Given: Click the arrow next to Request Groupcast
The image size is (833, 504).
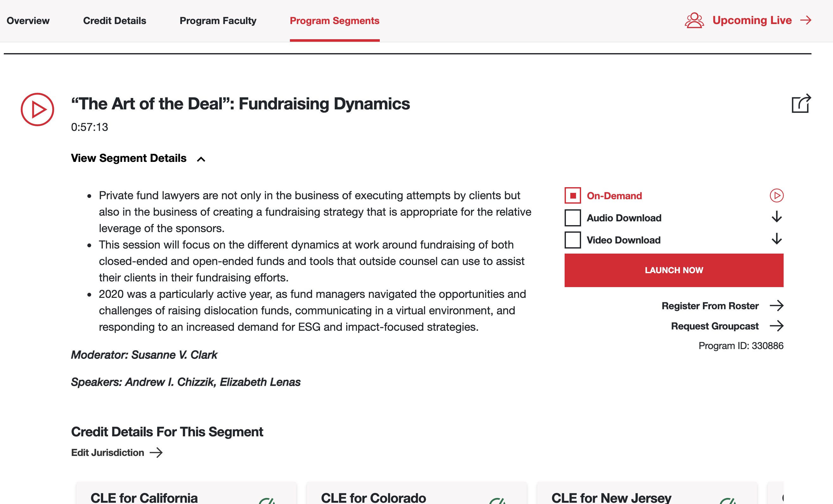Looking at the screenshot, I should coord(777,326).
